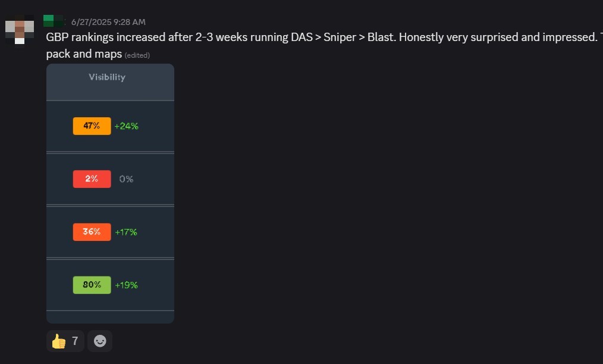Click the red 2% visibility badge
The width and height of the screenshot is (603, 364).
[92, 179]
